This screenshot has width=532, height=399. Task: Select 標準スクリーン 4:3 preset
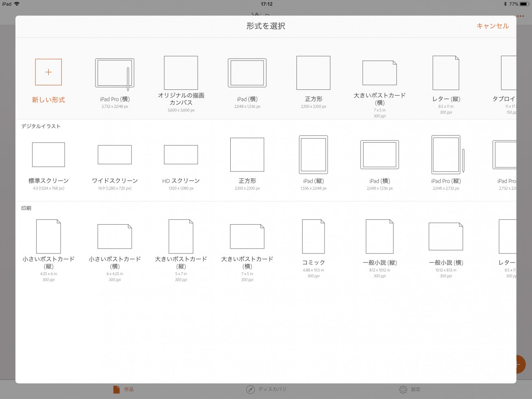(48, 166)
